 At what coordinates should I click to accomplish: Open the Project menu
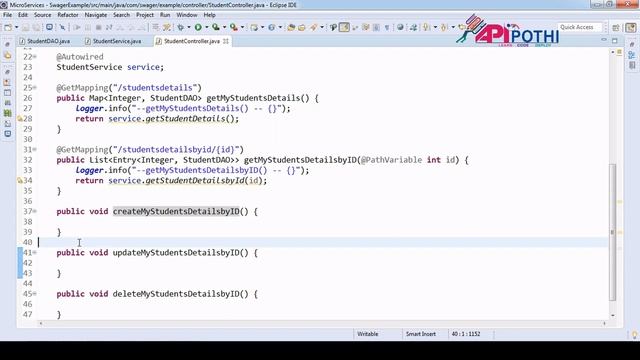coord(145,15)
